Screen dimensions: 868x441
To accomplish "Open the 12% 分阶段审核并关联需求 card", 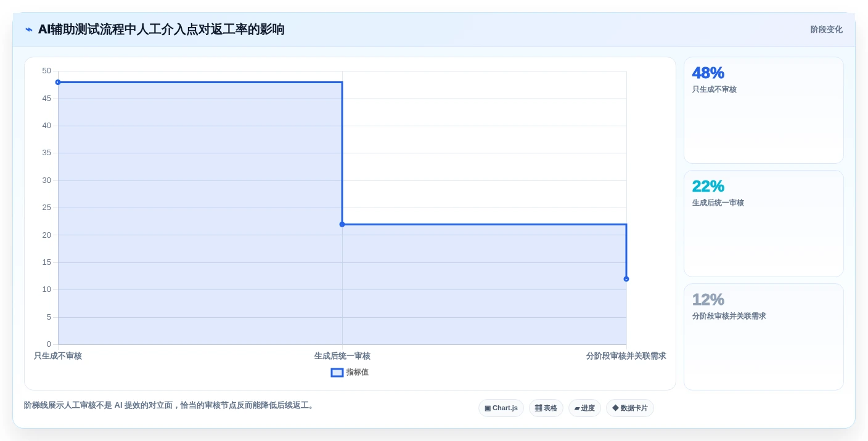I will coord(764,337).
